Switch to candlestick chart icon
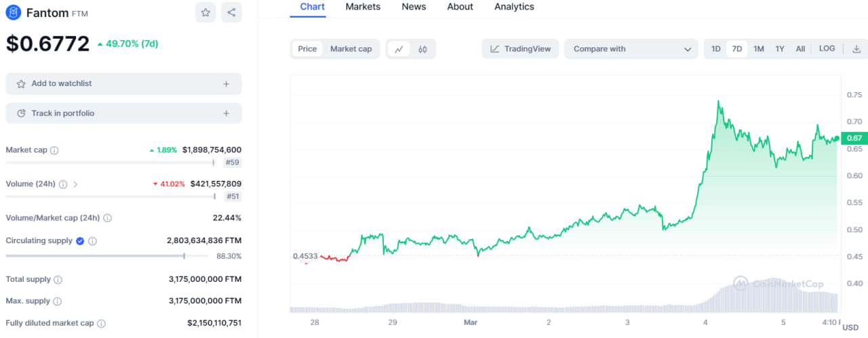 point(422,49)
